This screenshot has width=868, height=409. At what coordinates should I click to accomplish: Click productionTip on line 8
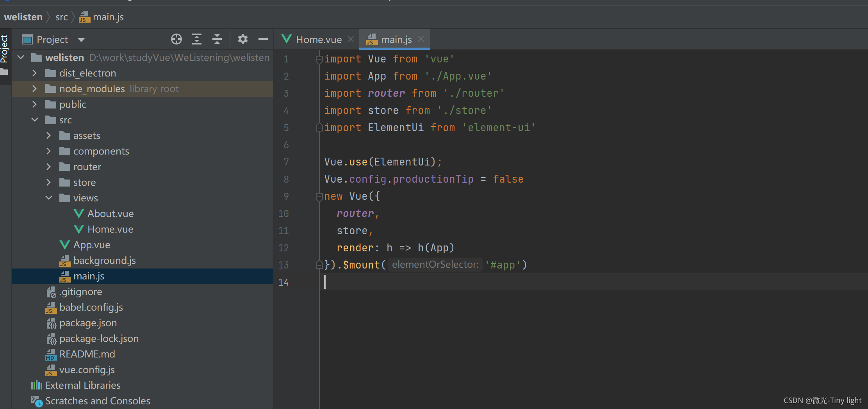click(433, 179)
